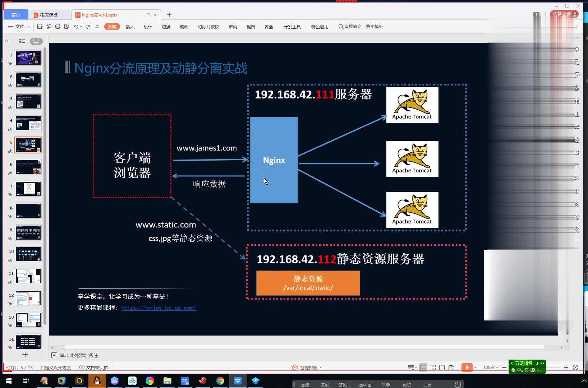Open the 视图 ribbon tab
This screenshot has width=588, height=388.
[x=251, y=27]
